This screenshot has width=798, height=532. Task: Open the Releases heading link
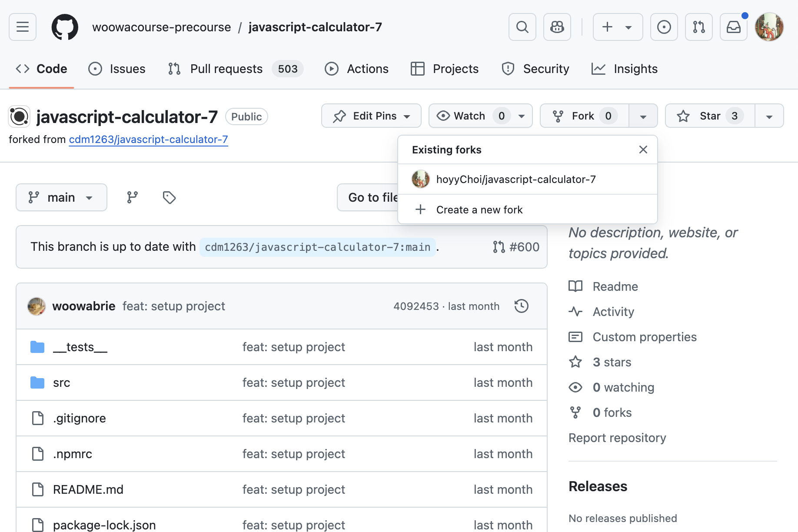coord(598,486)
